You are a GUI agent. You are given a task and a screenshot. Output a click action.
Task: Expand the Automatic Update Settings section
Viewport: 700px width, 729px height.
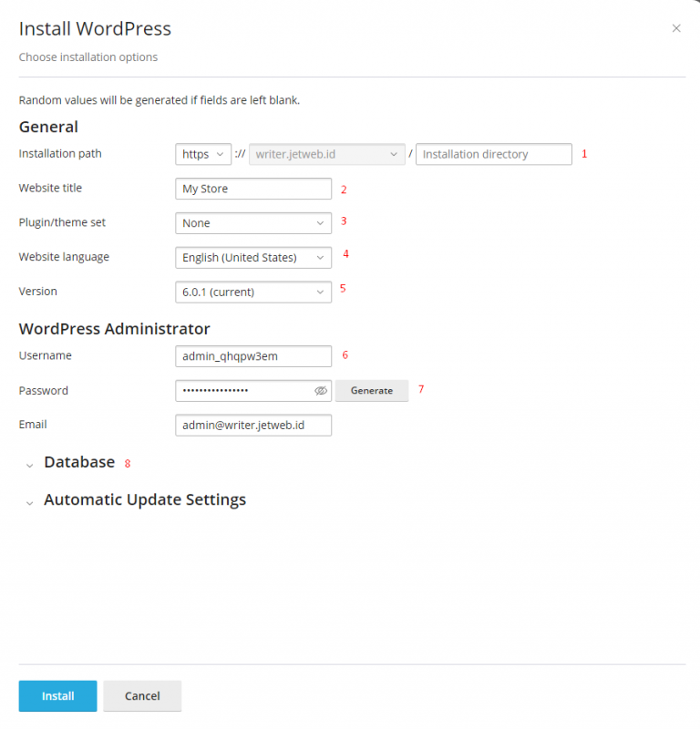point(144,499)
